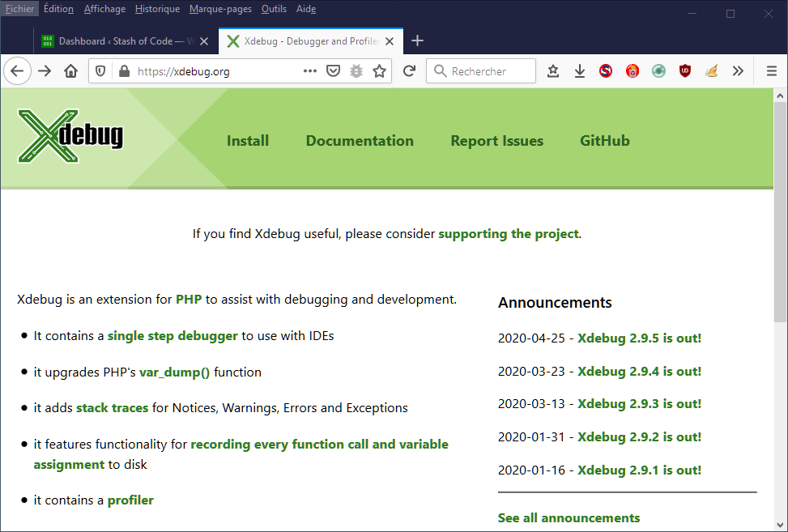The image size is (788, 532).
Task: Open the page actions three-dot menu
Action: [x=310, y=71]
